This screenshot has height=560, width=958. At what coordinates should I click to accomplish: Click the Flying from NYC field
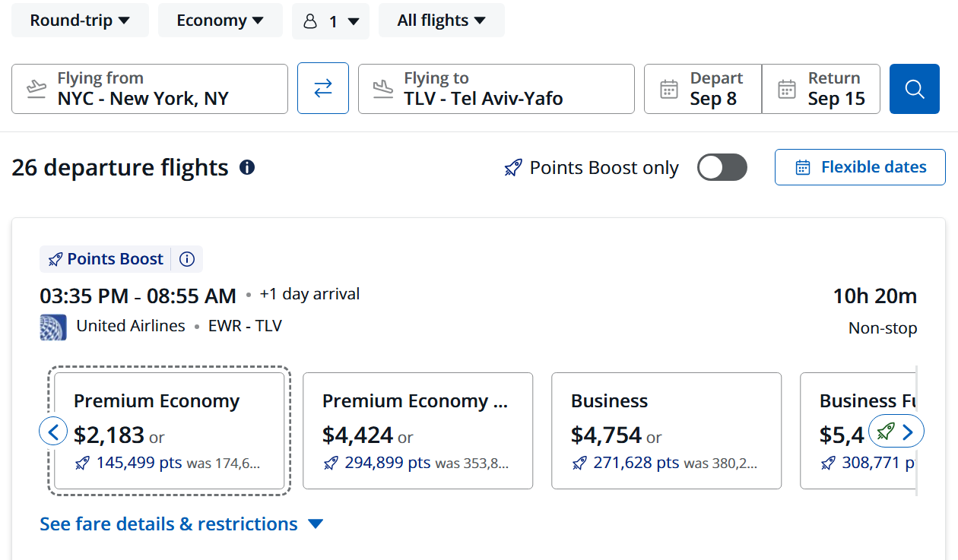150,89
